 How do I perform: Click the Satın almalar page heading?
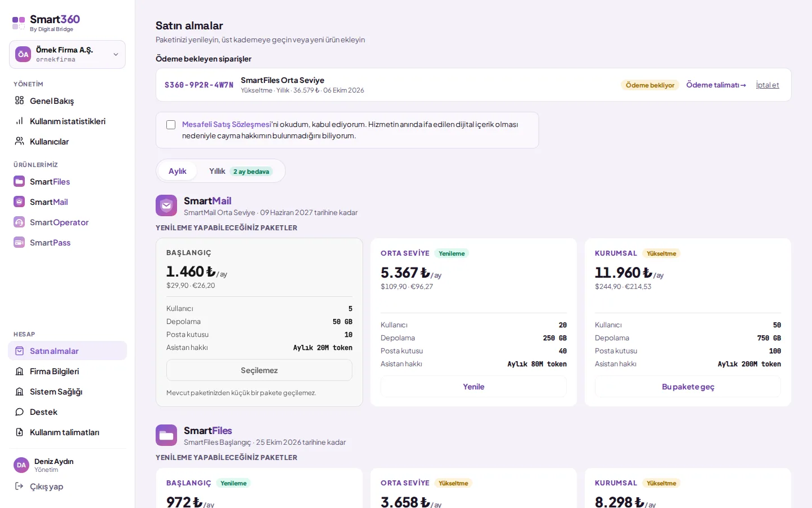189,25
